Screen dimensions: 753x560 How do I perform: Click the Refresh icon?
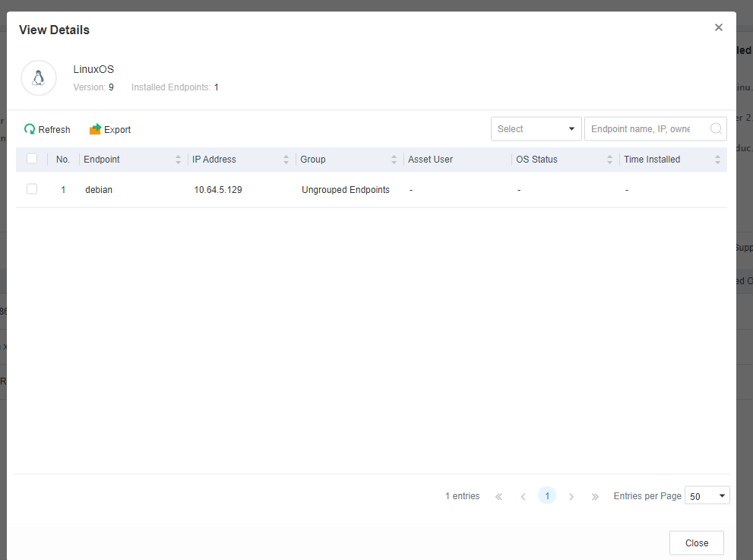pyautogui.click(x=30, y=130)
